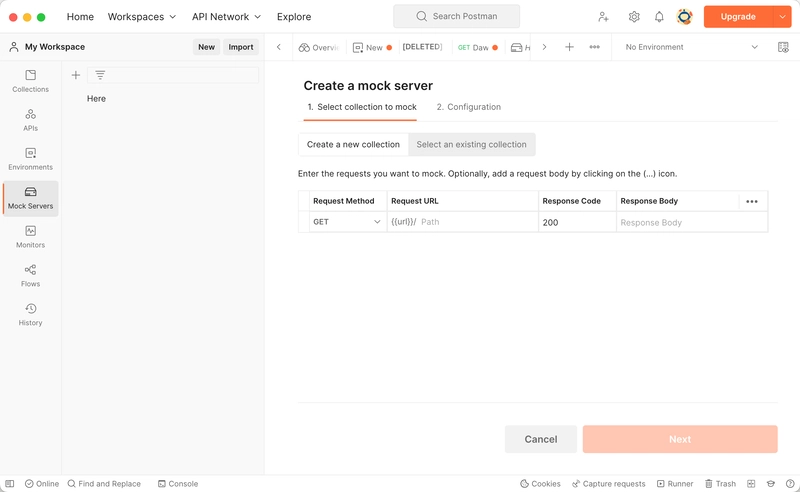Open the Runner
Image resolution: width=800 pixels, height=492 pixels.
pyautogui.click(x=675, y=484)
